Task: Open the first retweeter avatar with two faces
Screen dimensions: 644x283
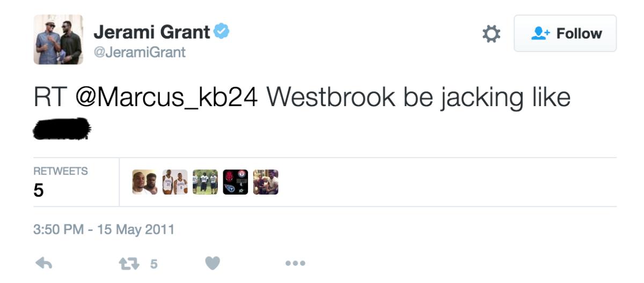Action: pos(145,182)
